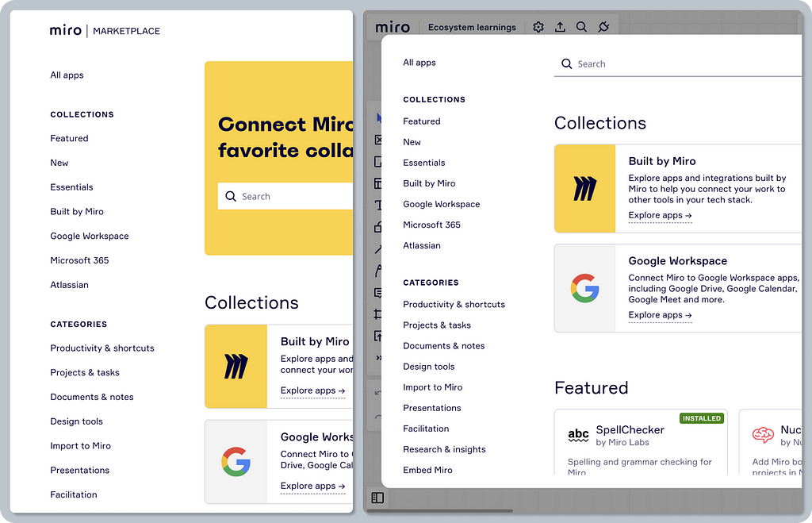Select Documents & notes in the modal
This screenshot has height=523, width=812.
coord(444,346)
